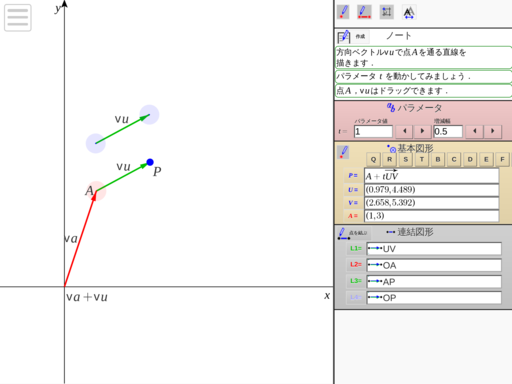Click the text size adjustment icon
Image resolution: width=512 pixels, height=384 pixels.
[x=409, y=12]
